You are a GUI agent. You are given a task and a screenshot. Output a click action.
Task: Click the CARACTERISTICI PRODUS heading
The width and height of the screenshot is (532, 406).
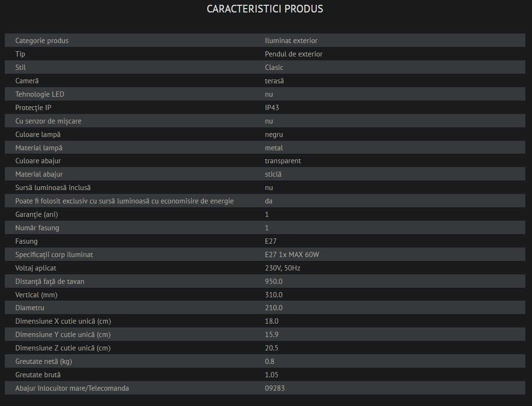(x=265, y=9)
